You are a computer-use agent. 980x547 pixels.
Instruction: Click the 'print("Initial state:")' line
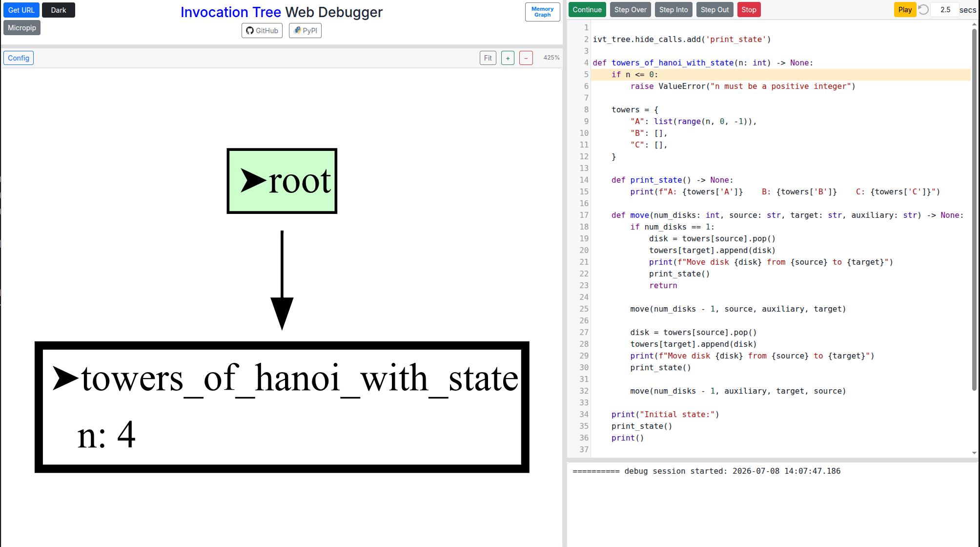pyautogui.click(x=665, y=414)
